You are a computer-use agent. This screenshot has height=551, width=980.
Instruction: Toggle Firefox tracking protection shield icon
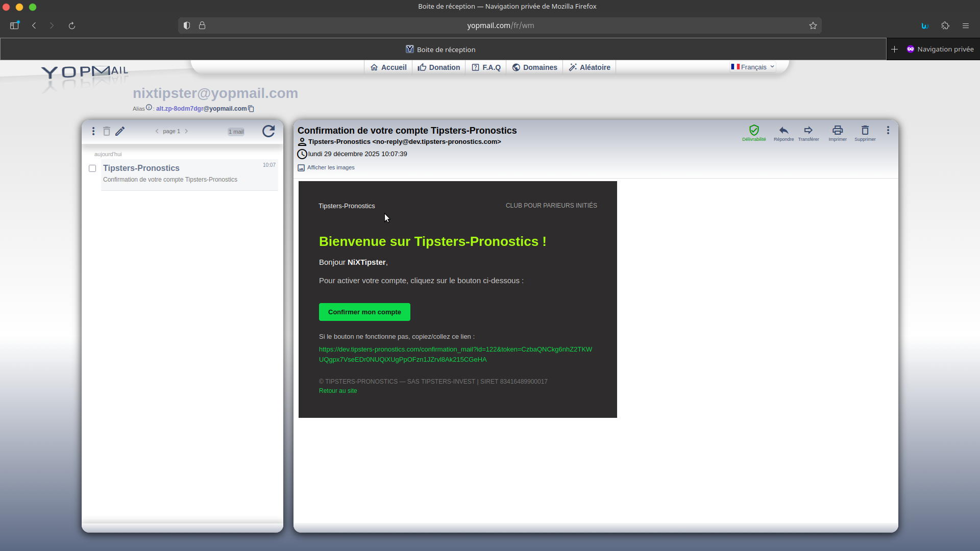[x=186, y=26]
